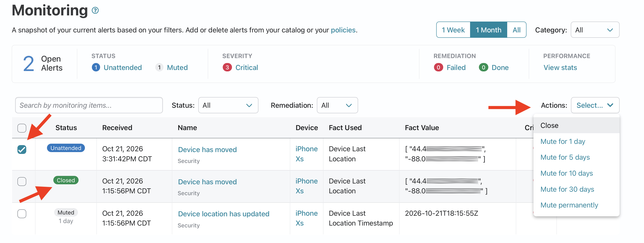Open Device location has updated alert
Image resolution: width=644 pixels, height=243 pixels.
[x=224, y=214]
